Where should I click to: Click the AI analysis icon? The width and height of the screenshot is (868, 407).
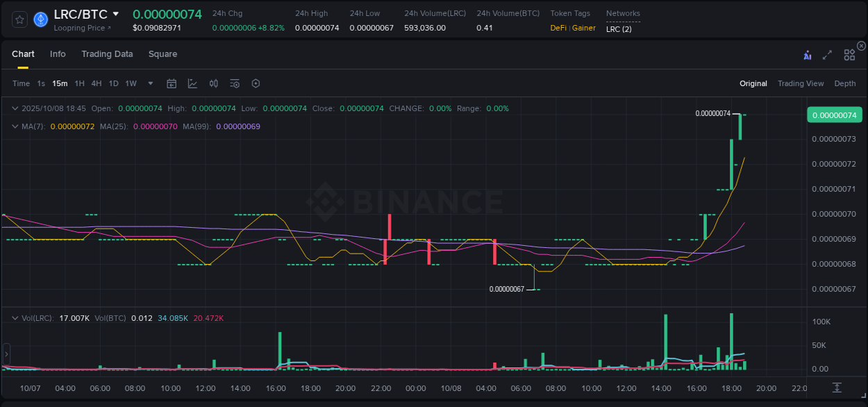point(808,54)
